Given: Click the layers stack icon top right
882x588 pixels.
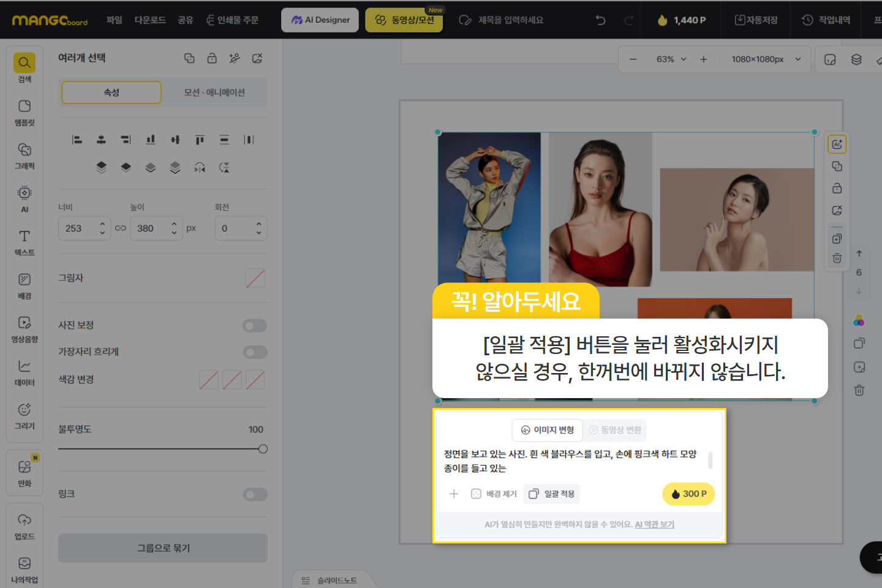Looking at the screenshot, I should point(856,59).
